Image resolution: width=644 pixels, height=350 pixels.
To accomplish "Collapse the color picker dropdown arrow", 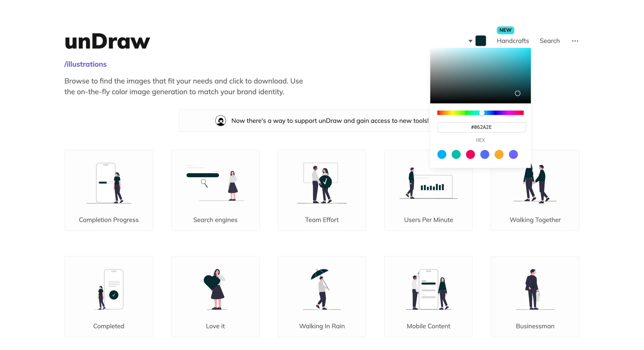I will pos(470,41).
